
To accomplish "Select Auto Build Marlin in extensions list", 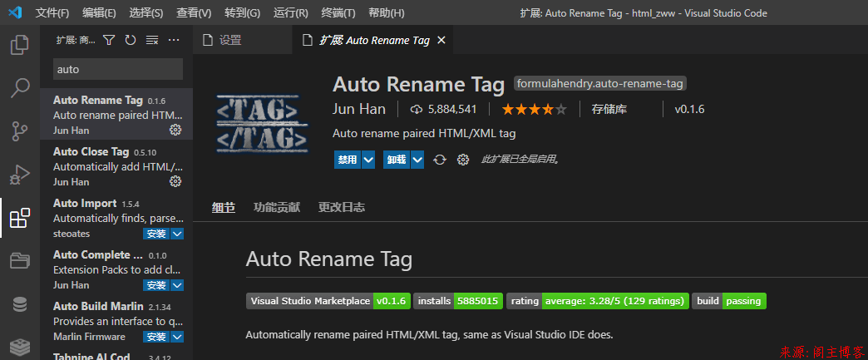I will click(116, 320).
